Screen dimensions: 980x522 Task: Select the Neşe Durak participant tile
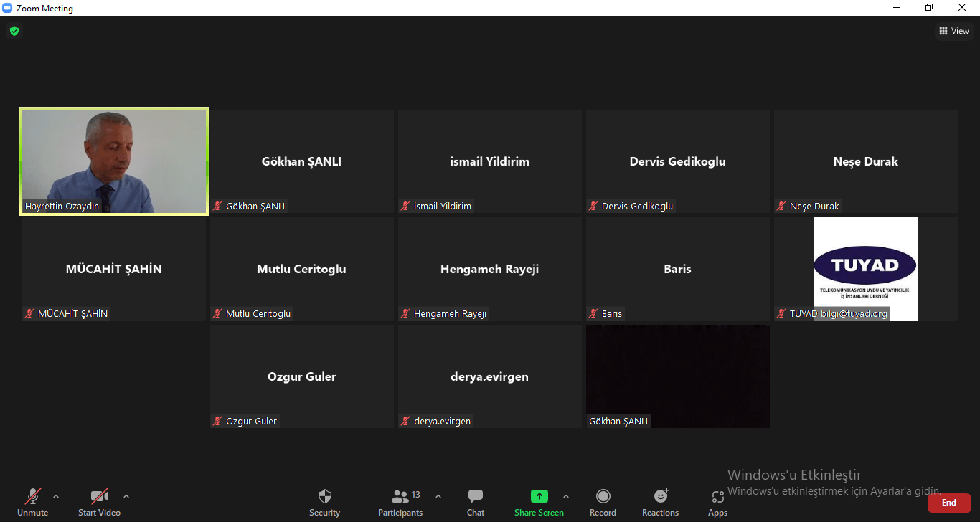pos(865,161)
